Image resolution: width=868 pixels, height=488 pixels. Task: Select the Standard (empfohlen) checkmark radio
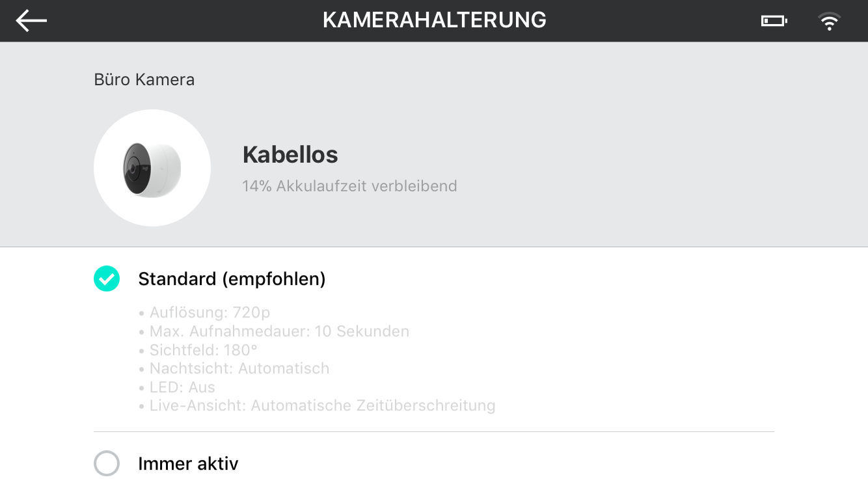point(107,278)
